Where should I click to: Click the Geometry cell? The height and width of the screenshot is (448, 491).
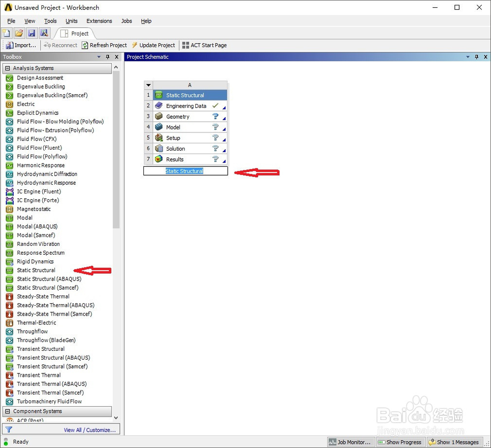pyautogui.click(x=190, y=116)
